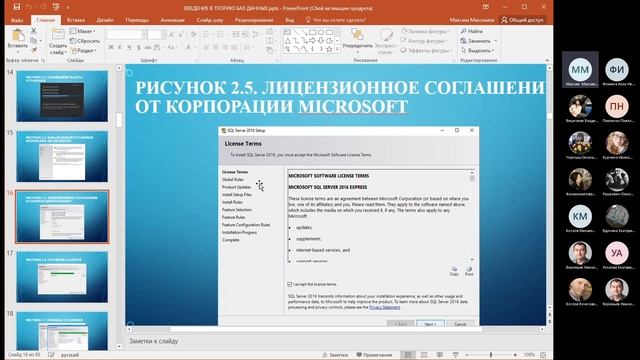640x360 pixels.
Task: Click the Максим Максимов account name
Action: [471, 20]
